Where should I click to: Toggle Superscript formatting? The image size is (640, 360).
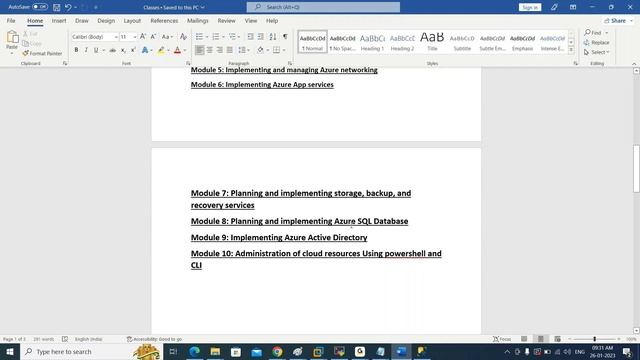click(133, 50)
